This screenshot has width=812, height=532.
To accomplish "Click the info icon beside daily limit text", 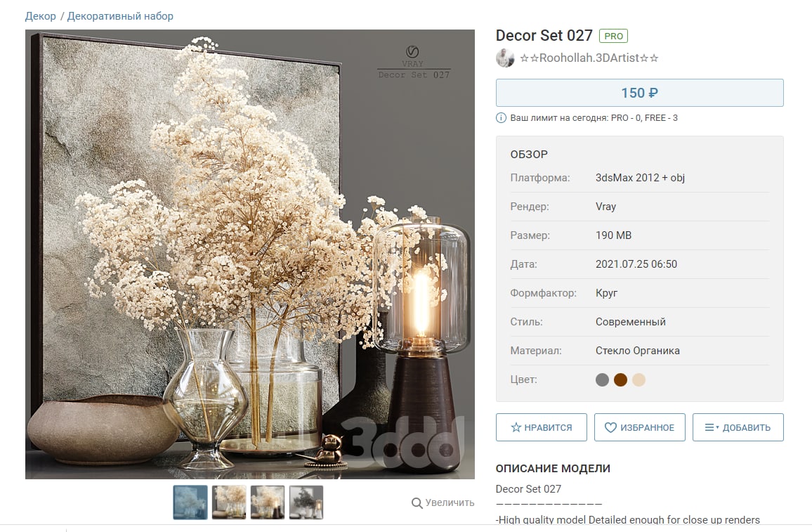I will (x=501, y=117).
